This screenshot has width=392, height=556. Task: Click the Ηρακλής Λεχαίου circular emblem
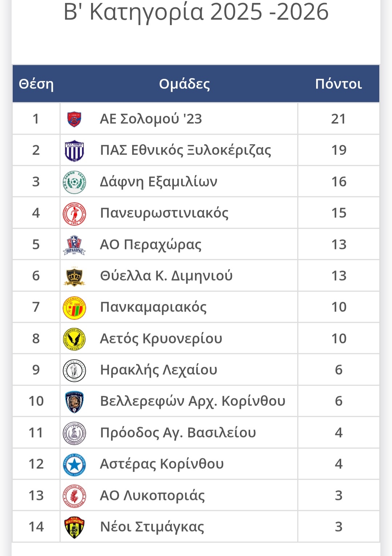tap(74, 370)
